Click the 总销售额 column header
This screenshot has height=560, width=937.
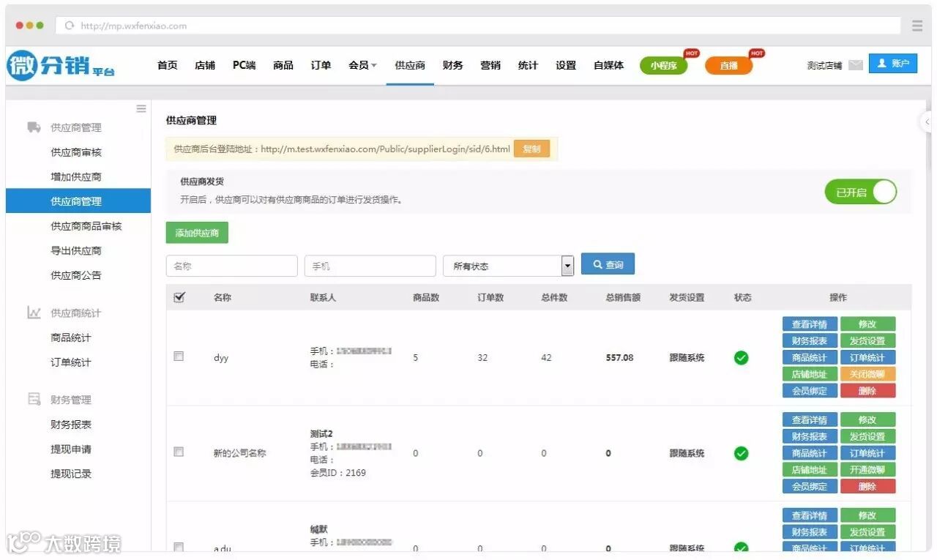pos(624,297)
